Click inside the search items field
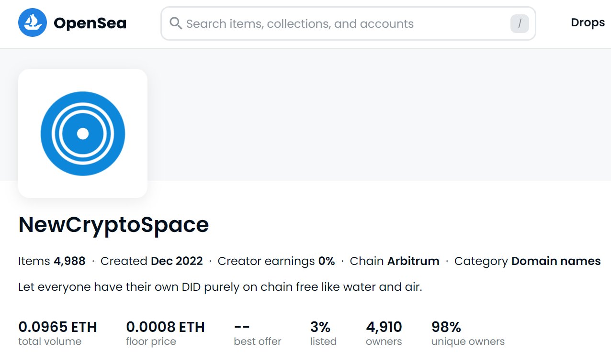611x364 pixels. (348, 23)
